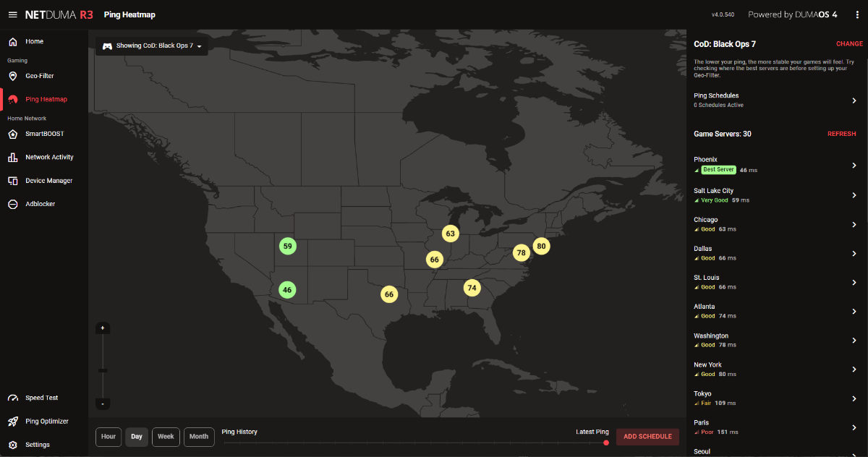Open the Showing CoD: Black Ops 7 dropdown
This screenshot has height=457, width=868.
(x=152, y=46)
